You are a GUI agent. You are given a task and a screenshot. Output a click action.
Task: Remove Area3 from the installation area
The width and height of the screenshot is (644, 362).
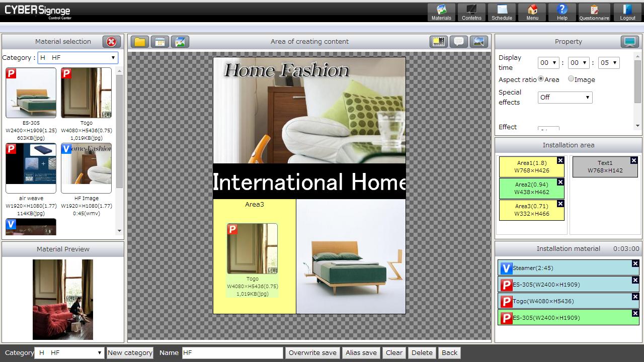click(560, 204)
